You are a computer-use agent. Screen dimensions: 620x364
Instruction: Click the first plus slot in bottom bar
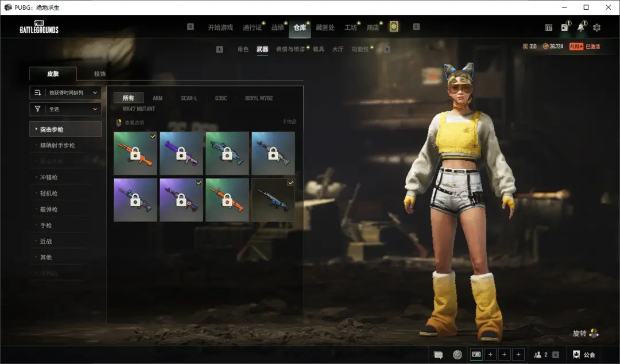(490, 355)
